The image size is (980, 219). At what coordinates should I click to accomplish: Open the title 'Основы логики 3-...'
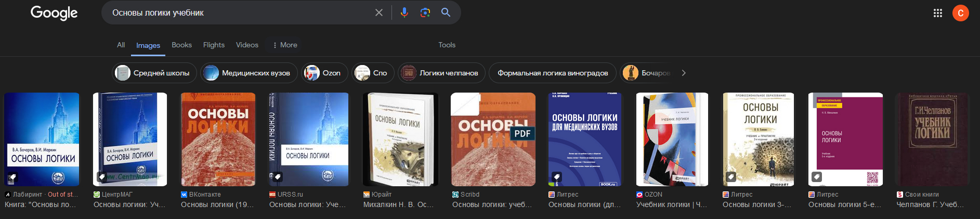[x=757, y=205]
